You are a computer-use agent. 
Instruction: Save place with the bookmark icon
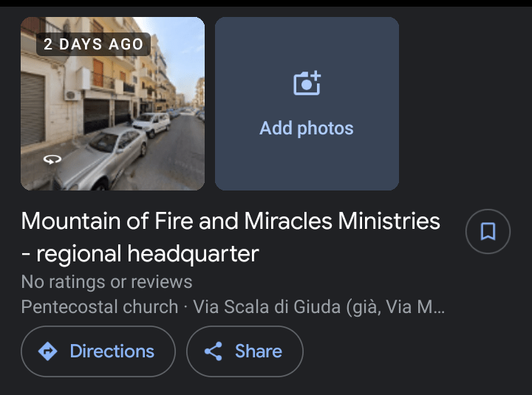click(488, 232)
